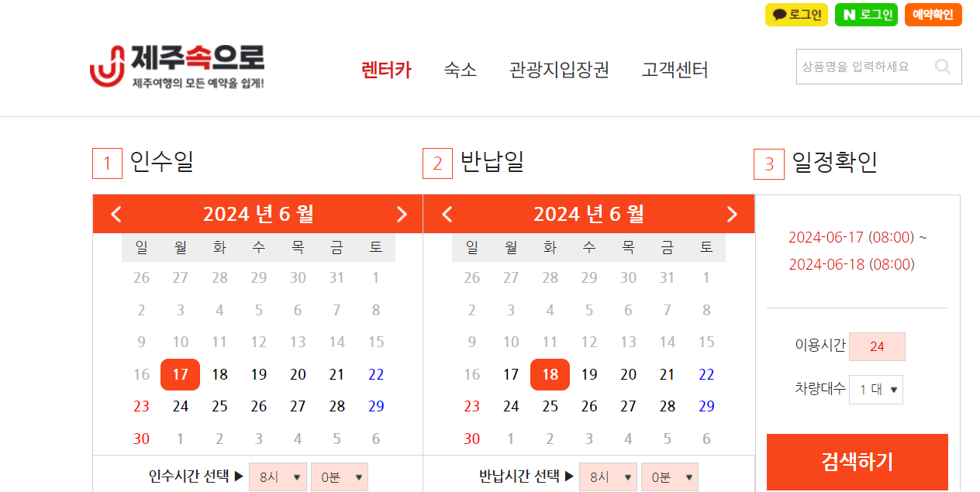The width and height of the screenshot is (980, 492).
Task: Select June 28 in 반납일 calendar
Action: tap(667, 406)
